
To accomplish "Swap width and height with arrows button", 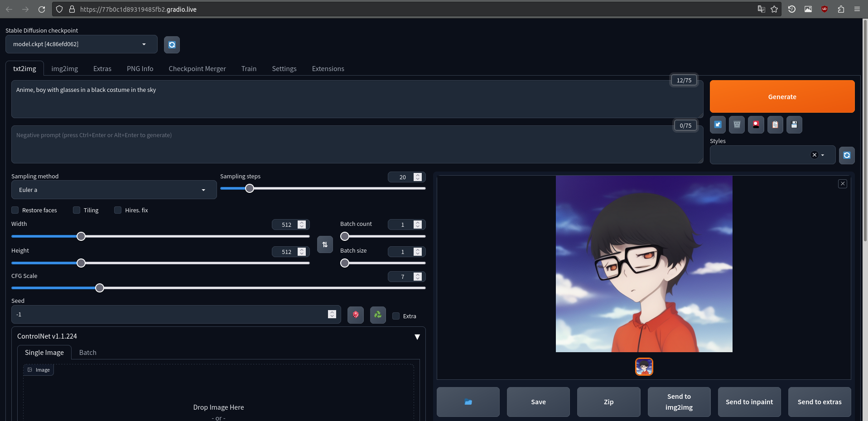I will (325, 244).
